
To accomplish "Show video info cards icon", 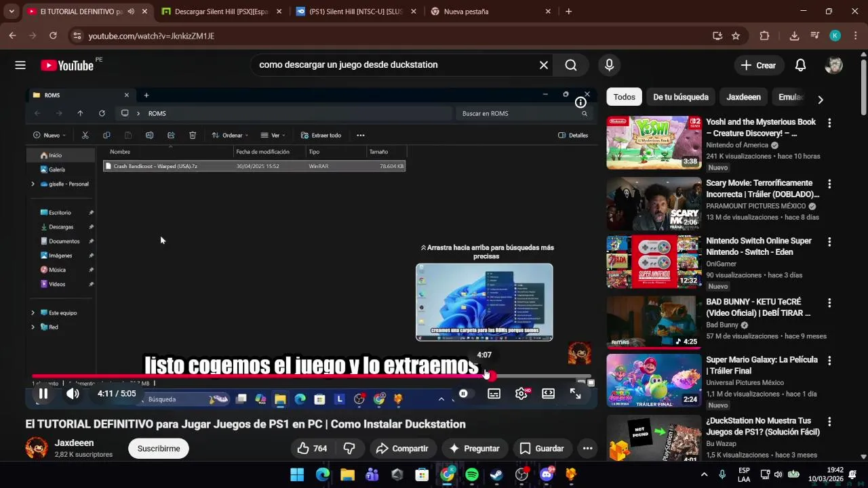I will [x=580, y=102].
